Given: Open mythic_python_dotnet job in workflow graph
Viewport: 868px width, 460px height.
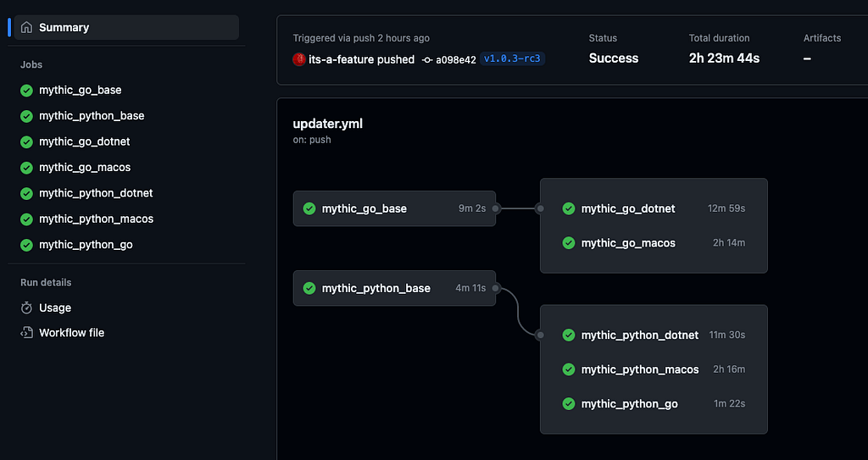Looking at the screenshot, I should pyautogui.click(x=640, y=335).
